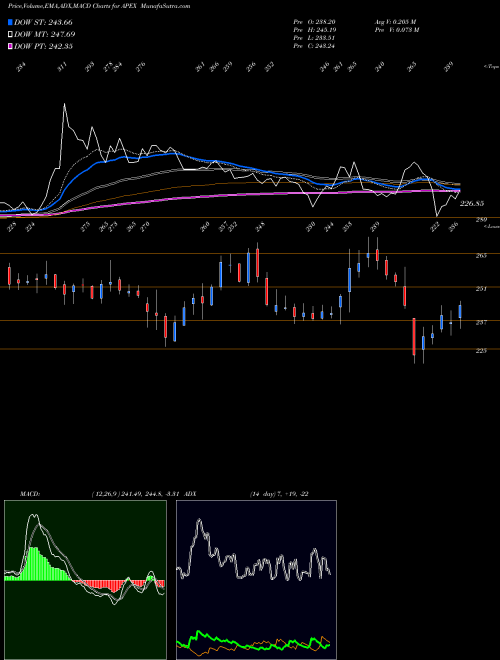This screenshot has height=660, width=500.
Task: Click the blue DOW ST legend swatch
Action: pos(10,22)
